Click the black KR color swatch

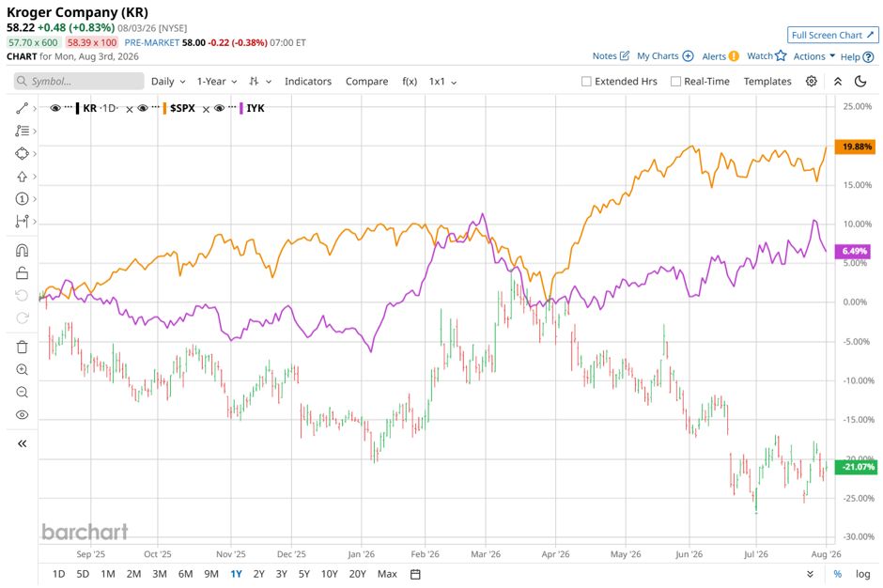(x=78, y=108)
